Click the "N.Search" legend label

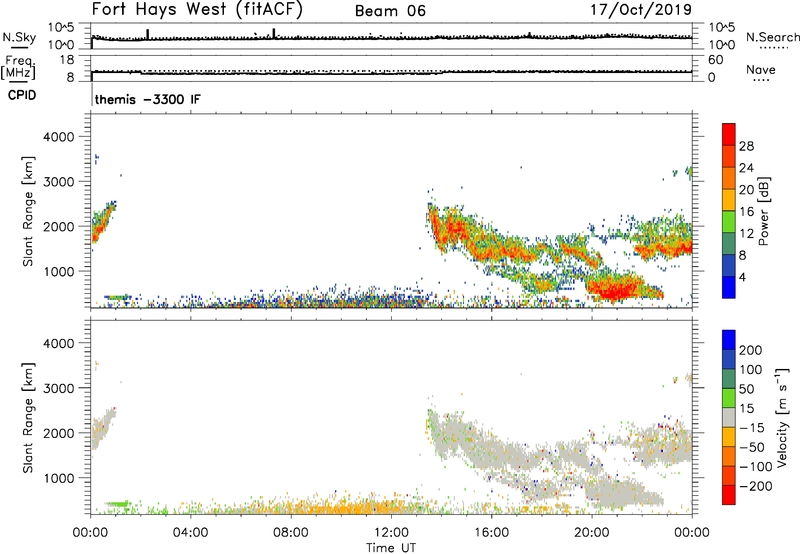773,37
